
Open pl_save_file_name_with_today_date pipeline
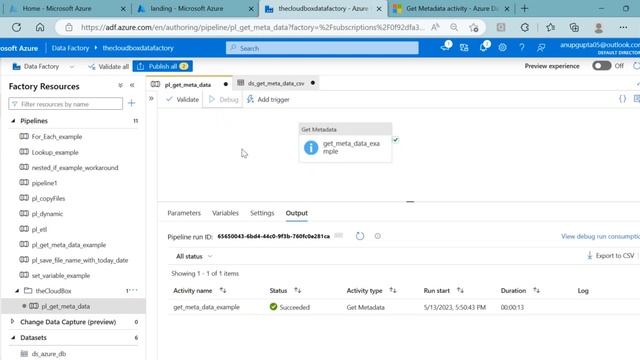click(x=80, y=260)
